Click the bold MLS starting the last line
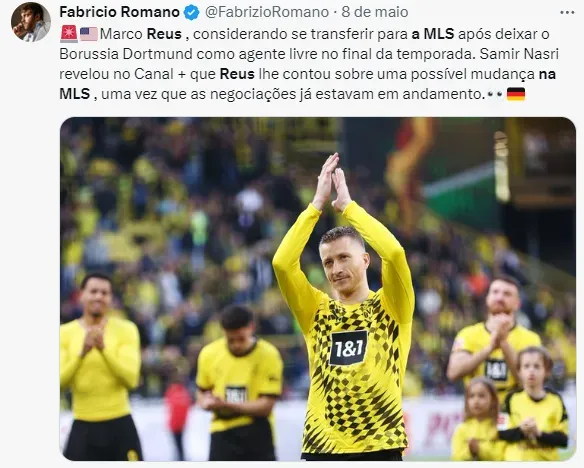Viewport: 584px width, 468px height. tap(74, 94)
